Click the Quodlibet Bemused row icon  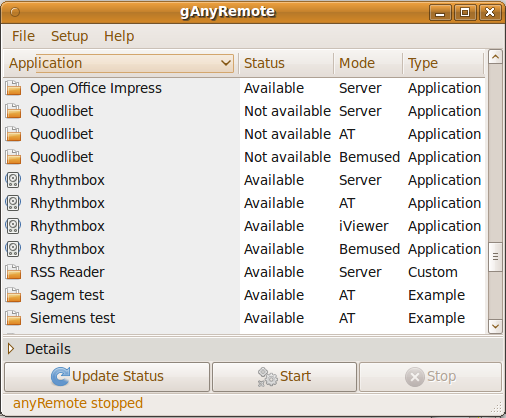pyautogui.click(x=13, y=157)
